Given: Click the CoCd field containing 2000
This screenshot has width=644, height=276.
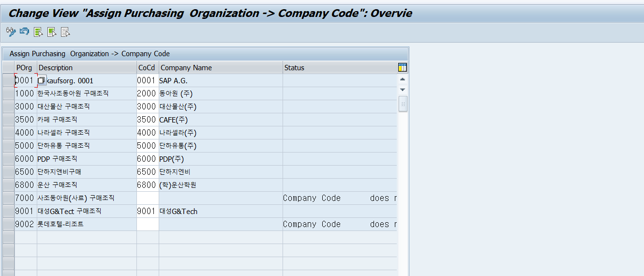Looking at the screenshot, I should pyautogui.click(x=148, y=93).
